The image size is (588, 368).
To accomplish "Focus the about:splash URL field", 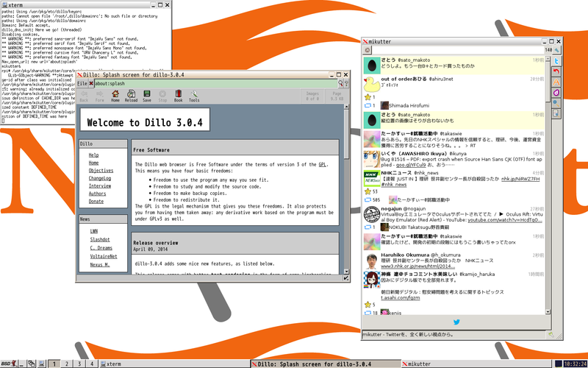I will tap(215, 83).
